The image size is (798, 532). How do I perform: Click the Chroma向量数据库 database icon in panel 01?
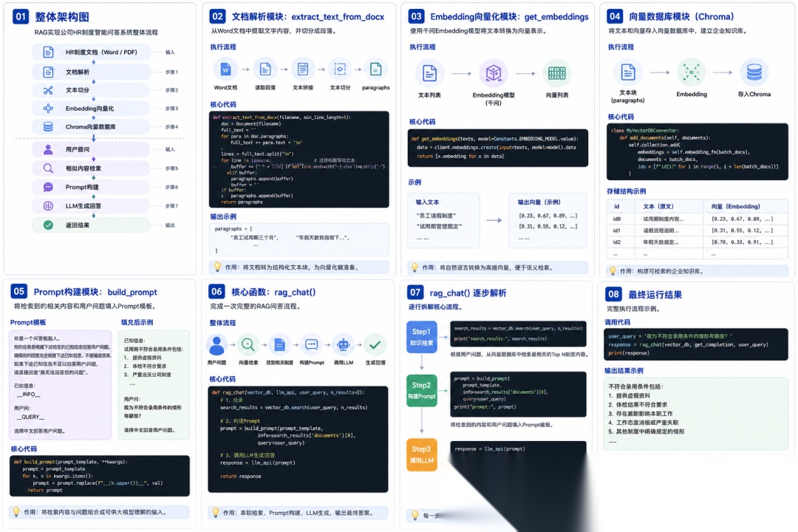point(48,127)
